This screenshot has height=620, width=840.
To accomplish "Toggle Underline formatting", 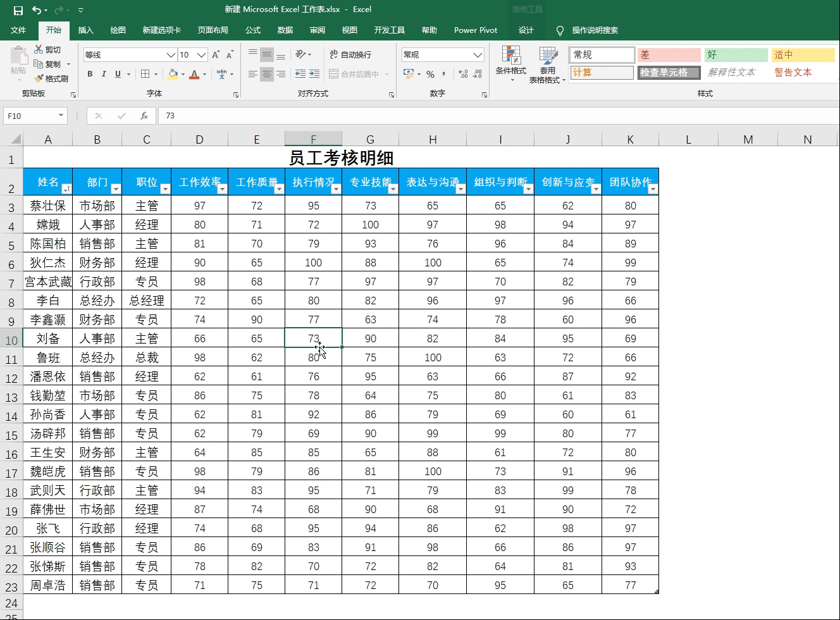I will [x=118, y=74].
